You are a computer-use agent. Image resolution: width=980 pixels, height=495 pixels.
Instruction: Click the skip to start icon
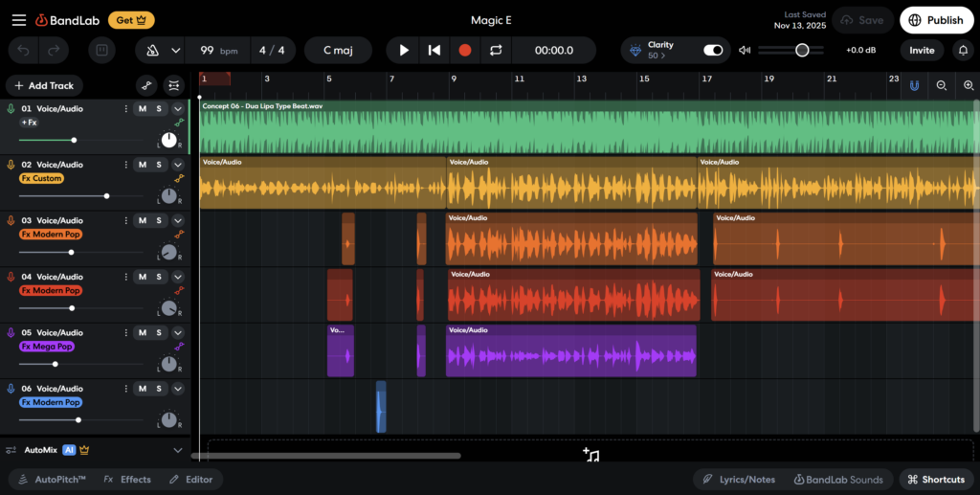pos(434,50)
